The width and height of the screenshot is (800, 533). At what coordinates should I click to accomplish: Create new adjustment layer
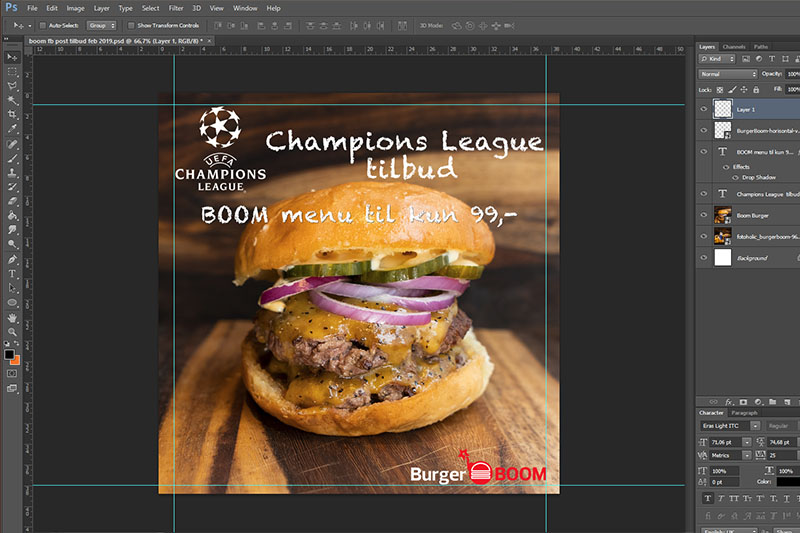pyautogui.click(x=758, y=402)
